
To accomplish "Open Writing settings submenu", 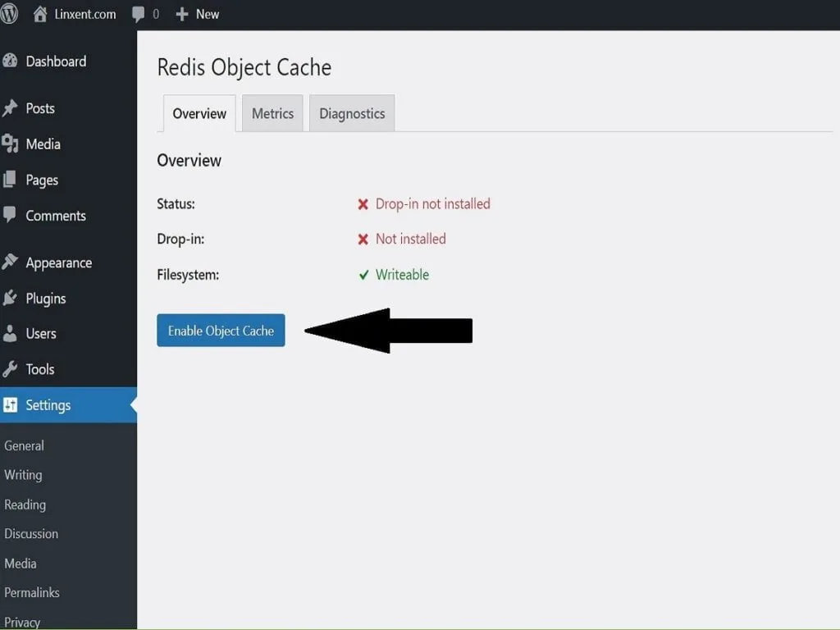I will [x=23, y=475].
